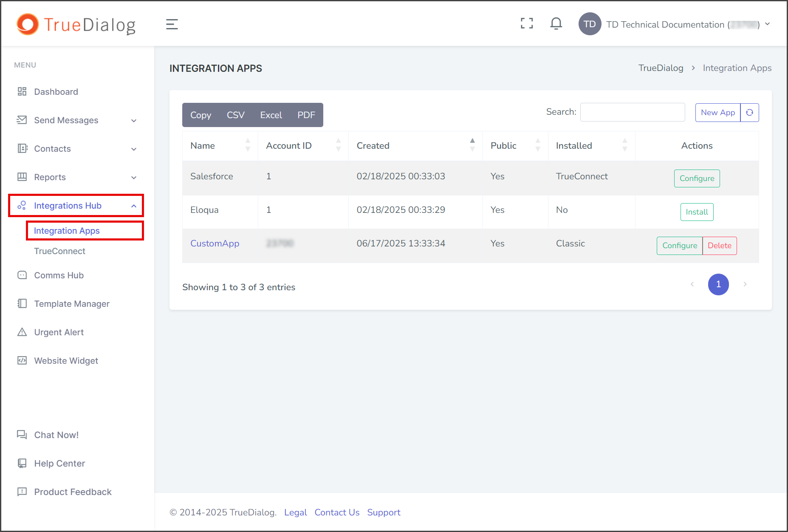Select page 1 in pagination
This screenshot has height=532, width=788.
pos(718,284)
